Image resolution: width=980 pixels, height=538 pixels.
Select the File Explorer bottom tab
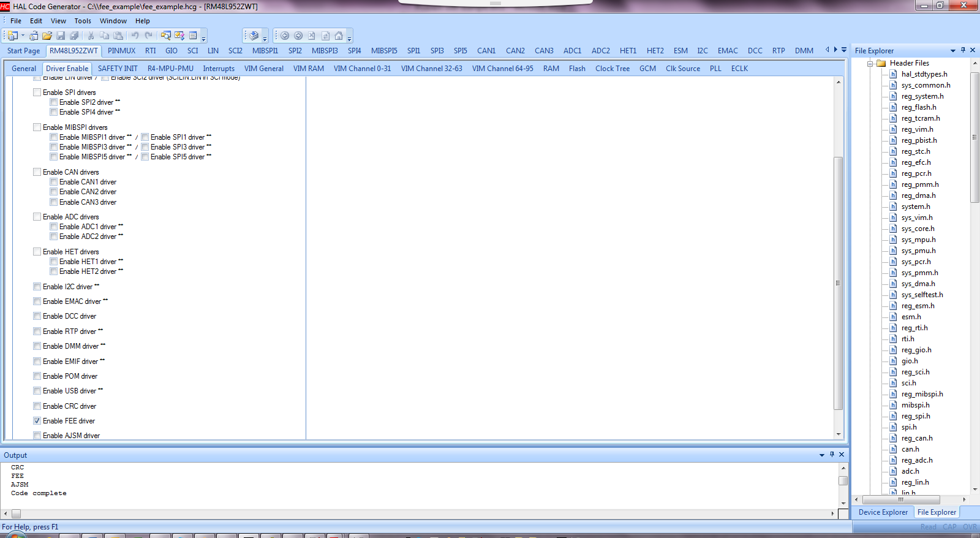click(937, 512)
